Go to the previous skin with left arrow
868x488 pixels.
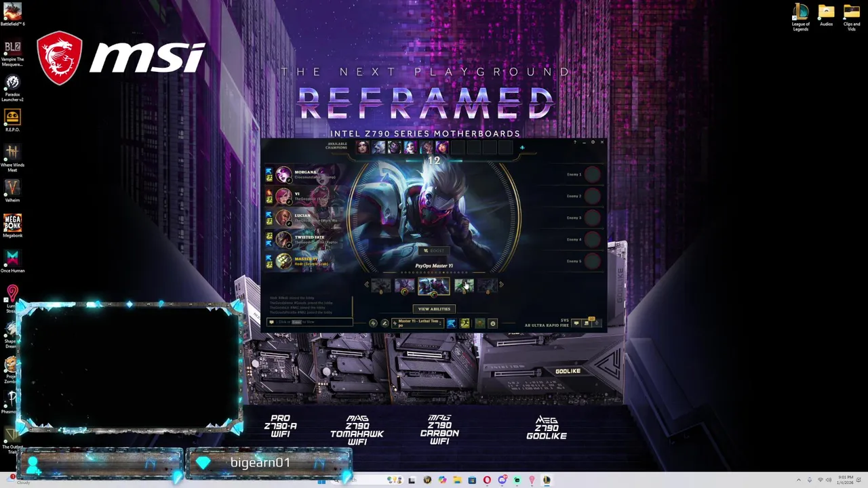click(x=366, y=285)
